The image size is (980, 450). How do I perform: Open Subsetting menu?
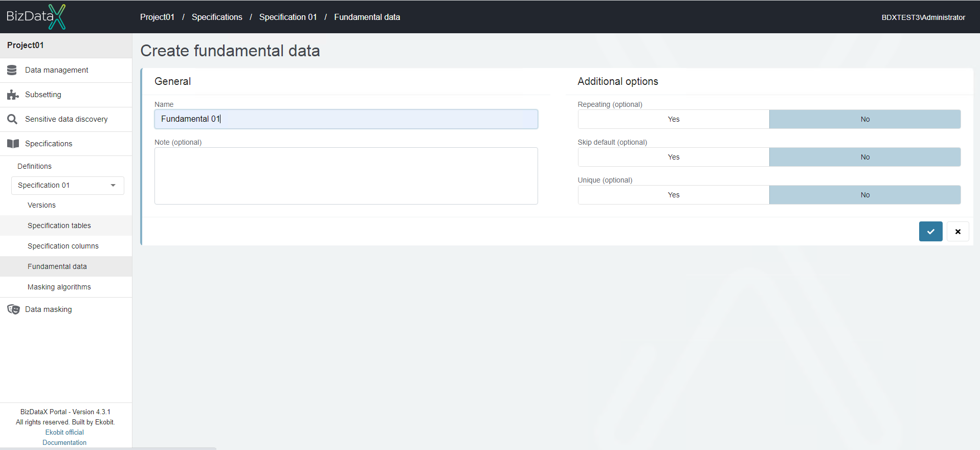click(x=66, y=95)
